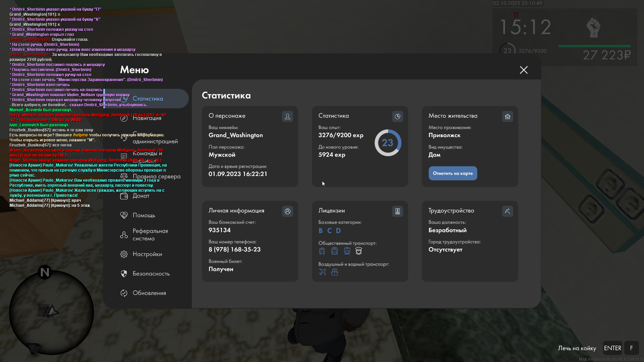
Task: Click the personal information user icon
Action: click(x=287, y=211)
